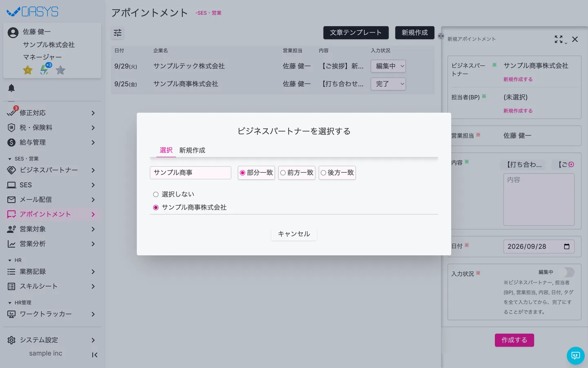Open the 完了 status dropdown

tap(388, 84)
